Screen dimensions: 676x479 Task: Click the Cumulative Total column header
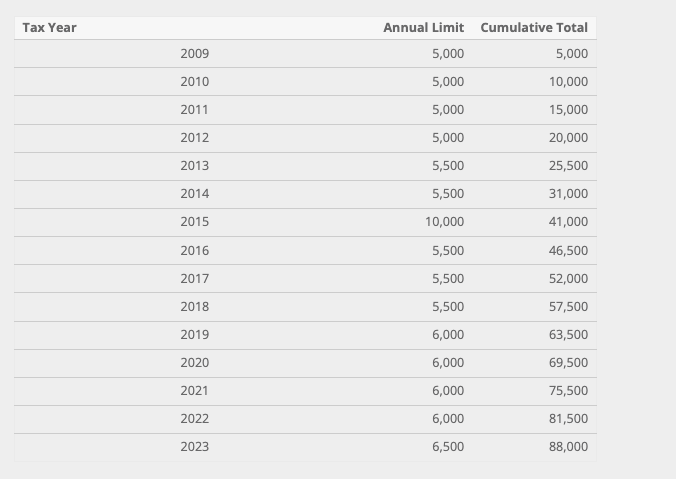pos(534,27)
